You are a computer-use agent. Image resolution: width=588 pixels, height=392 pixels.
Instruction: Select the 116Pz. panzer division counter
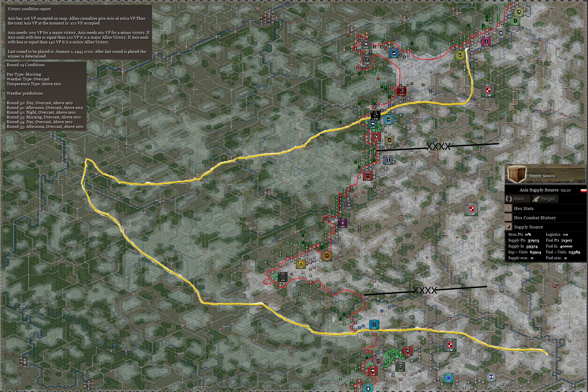pos(368,176)
